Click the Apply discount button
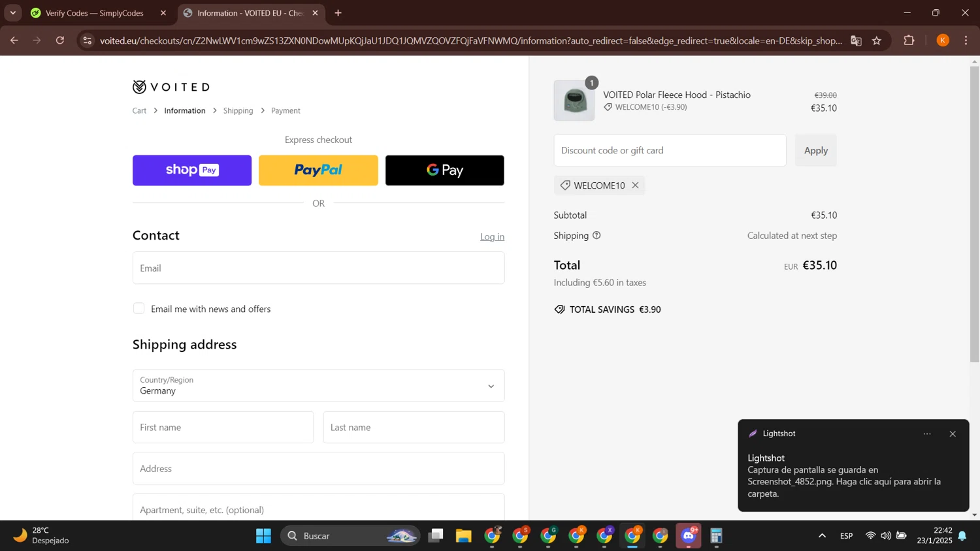 [x=816, y=150]
